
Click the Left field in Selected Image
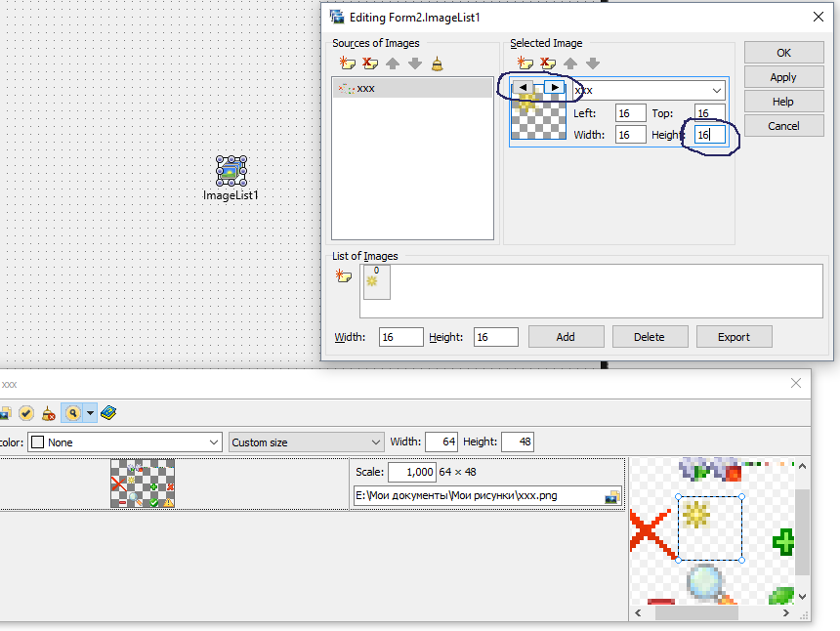tap(631, 113)
